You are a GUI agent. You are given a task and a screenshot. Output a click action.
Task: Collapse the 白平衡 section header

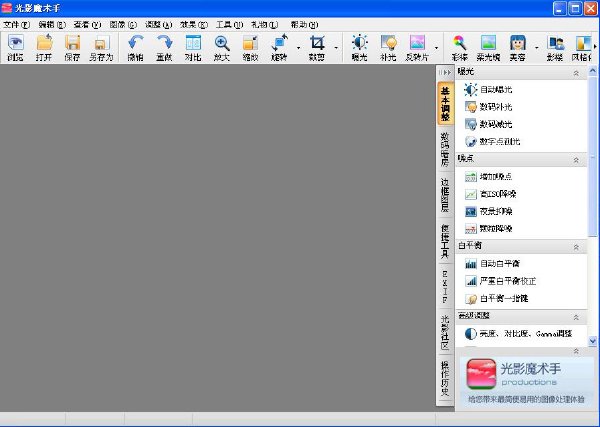point(576,245)
